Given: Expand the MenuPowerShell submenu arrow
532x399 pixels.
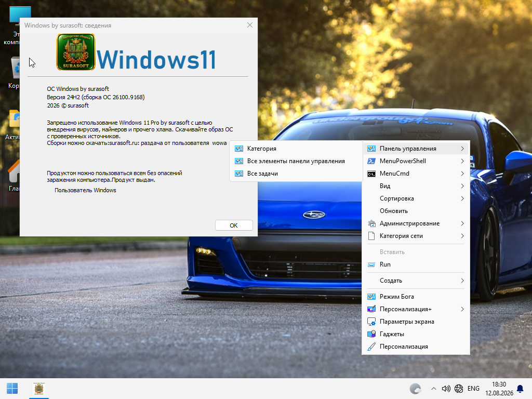Looking at the screenshot, I should click(462, 161).
